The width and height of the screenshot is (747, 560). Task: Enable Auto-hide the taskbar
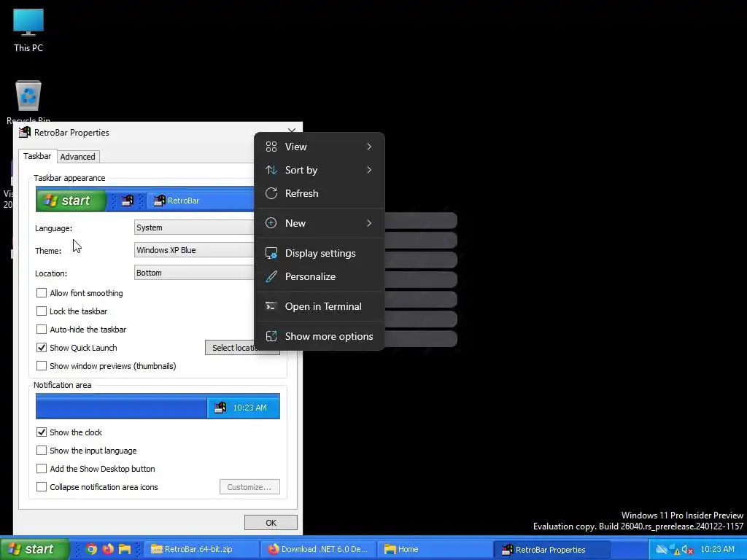point(42,329)
